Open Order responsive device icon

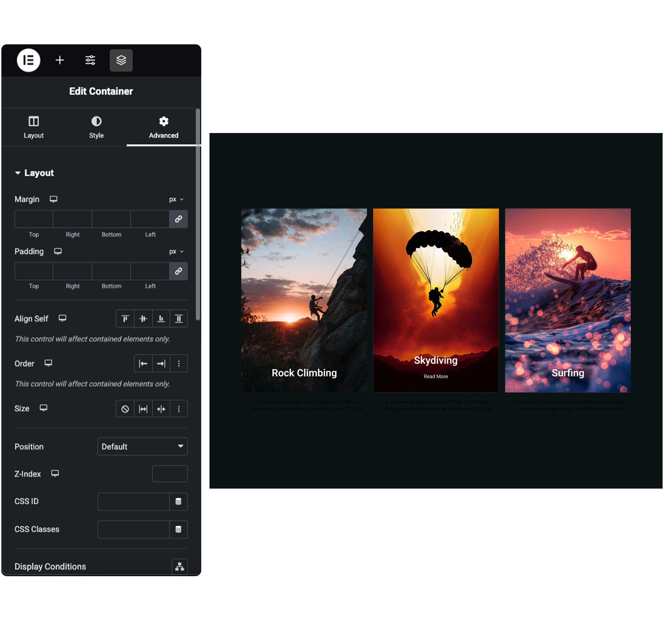48,363
